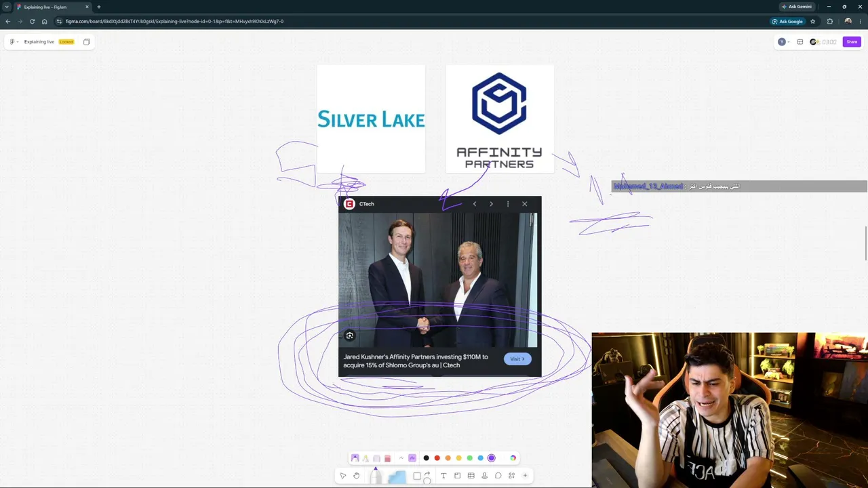Screen dimensions: 868x488
Task: Expand the tab search dropdown
Action: pyautogui.click(x=7, y=7)
